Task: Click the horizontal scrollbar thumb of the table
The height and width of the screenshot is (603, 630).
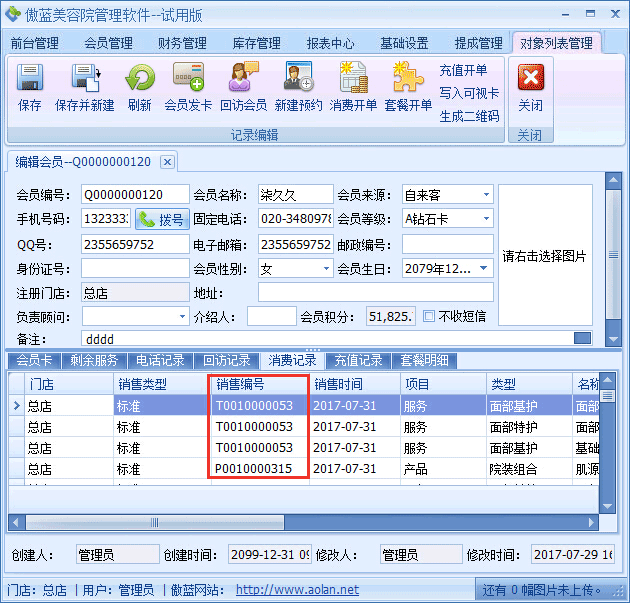Action: coord(155,522)
